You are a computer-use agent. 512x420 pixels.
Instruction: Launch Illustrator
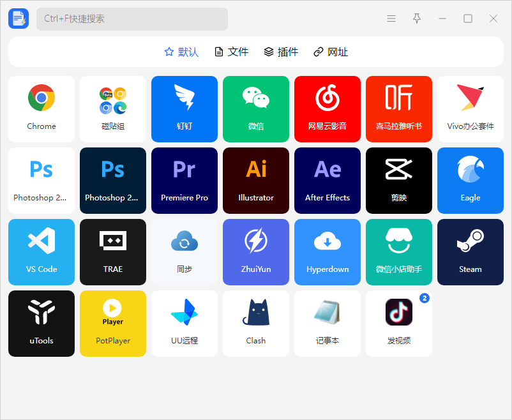[256, 181]
